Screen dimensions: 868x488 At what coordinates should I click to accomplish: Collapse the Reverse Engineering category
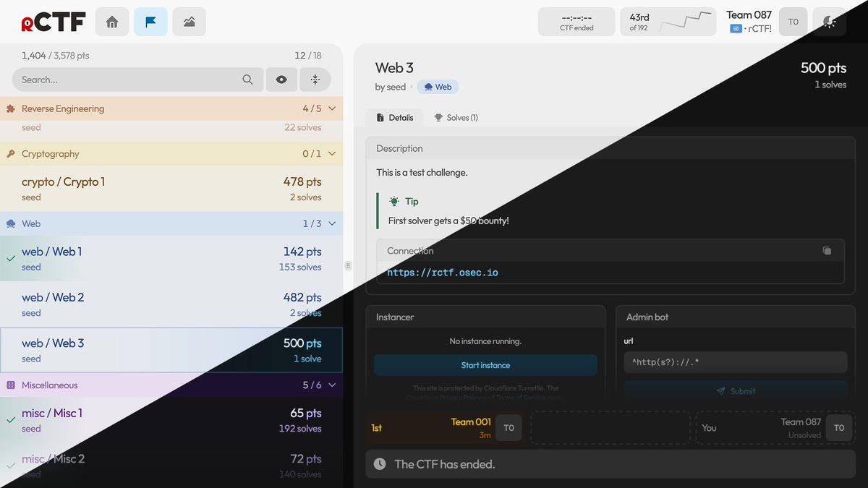tap(333, 108)
